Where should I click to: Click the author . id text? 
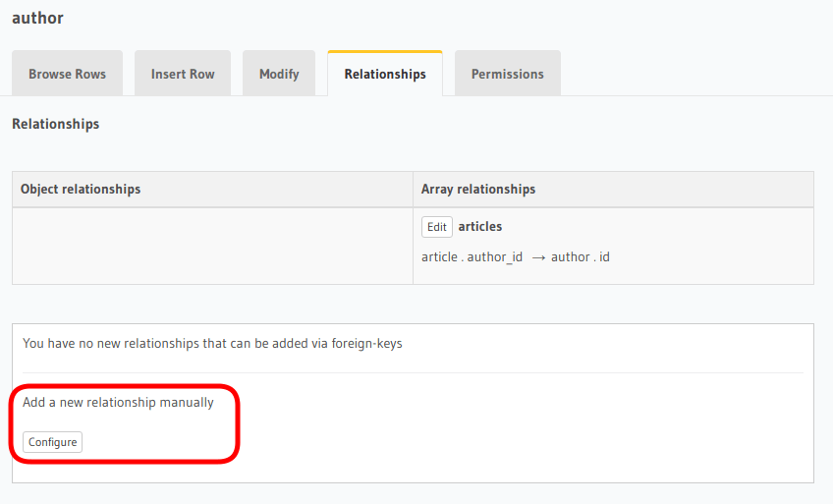581,256
